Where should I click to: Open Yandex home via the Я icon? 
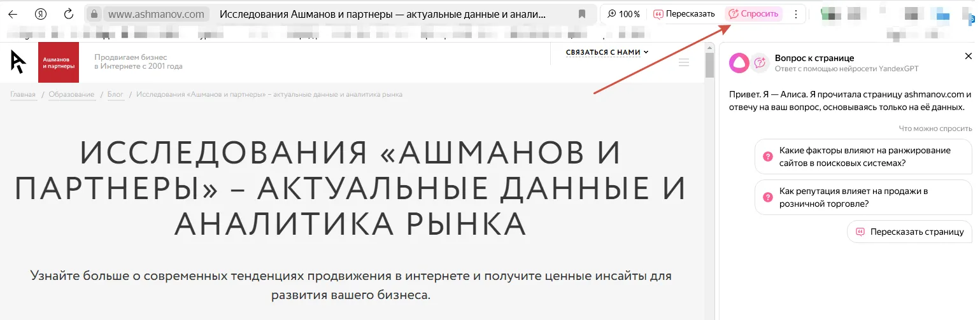click(41, 14)
